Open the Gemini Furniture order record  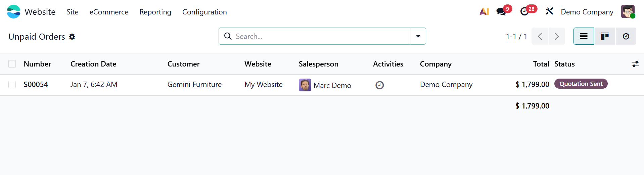click(x=194, y=84)
